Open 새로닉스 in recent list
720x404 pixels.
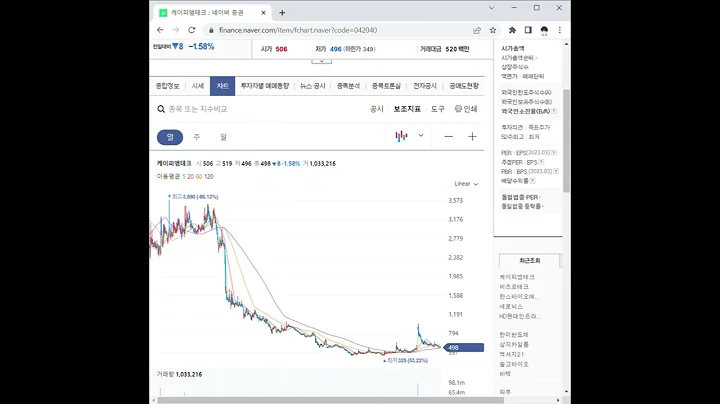click(511, 306)
